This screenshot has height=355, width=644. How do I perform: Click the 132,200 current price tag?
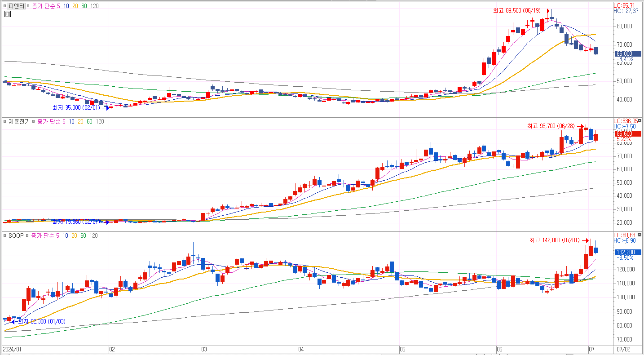[x=627, y=252]
